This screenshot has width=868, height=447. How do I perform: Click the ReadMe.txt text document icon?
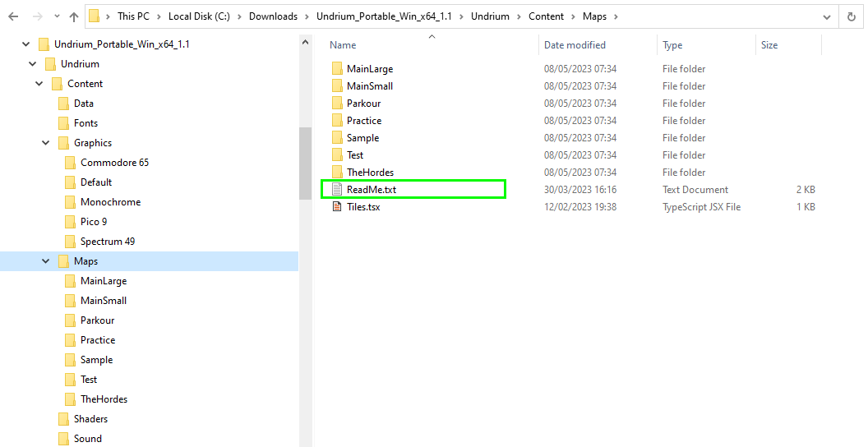pos(337,189)
